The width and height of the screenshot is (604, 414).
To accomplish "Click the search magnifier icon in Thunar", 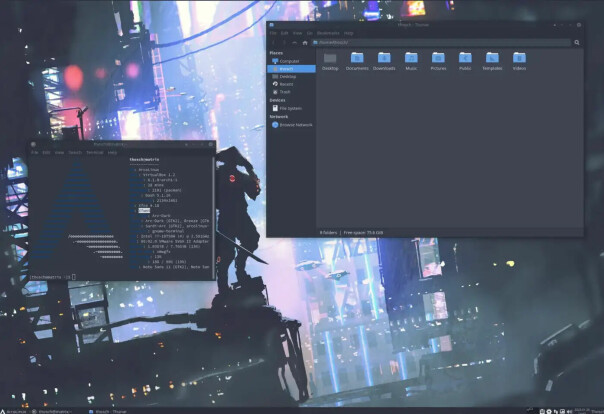I will [x=577, y=43].
